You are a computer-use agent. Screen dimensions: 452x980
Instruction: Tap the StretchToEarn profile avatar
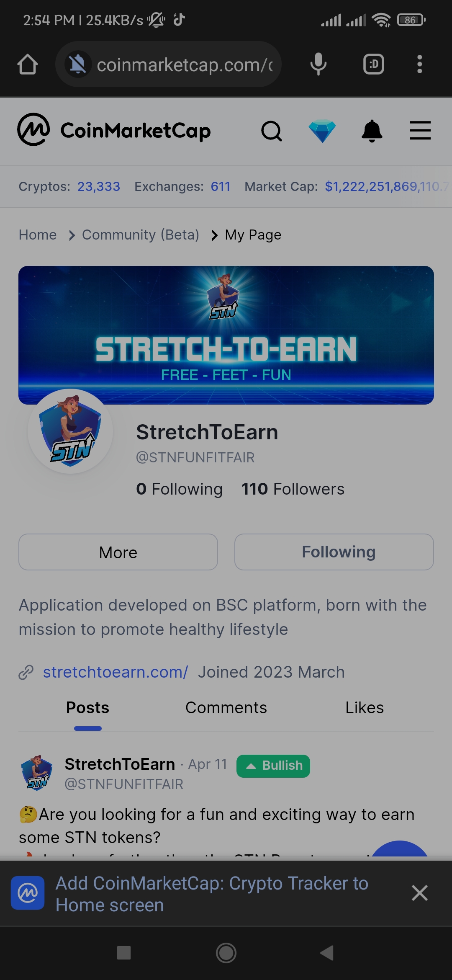click(70, 431)
